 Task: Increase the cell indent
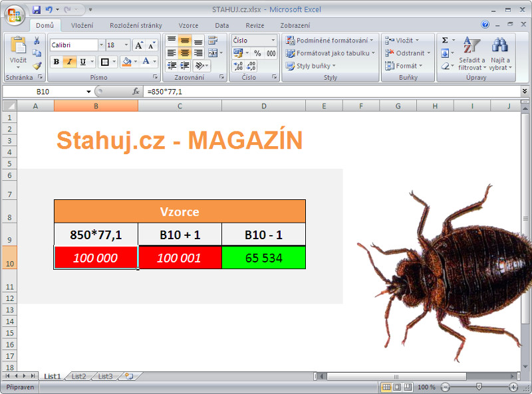pyautogui.click(x=185, y=65)
